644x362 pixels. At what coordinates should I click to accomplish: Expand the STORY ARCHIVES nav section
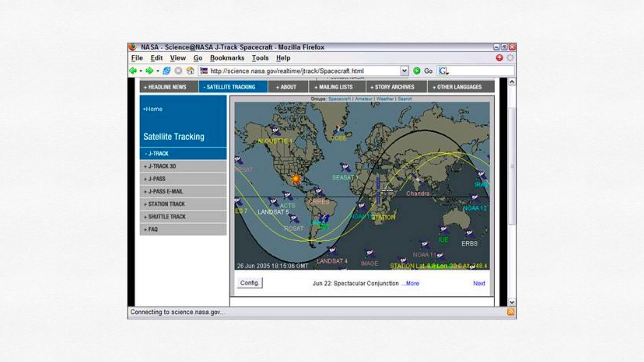[x=396, y=87]
